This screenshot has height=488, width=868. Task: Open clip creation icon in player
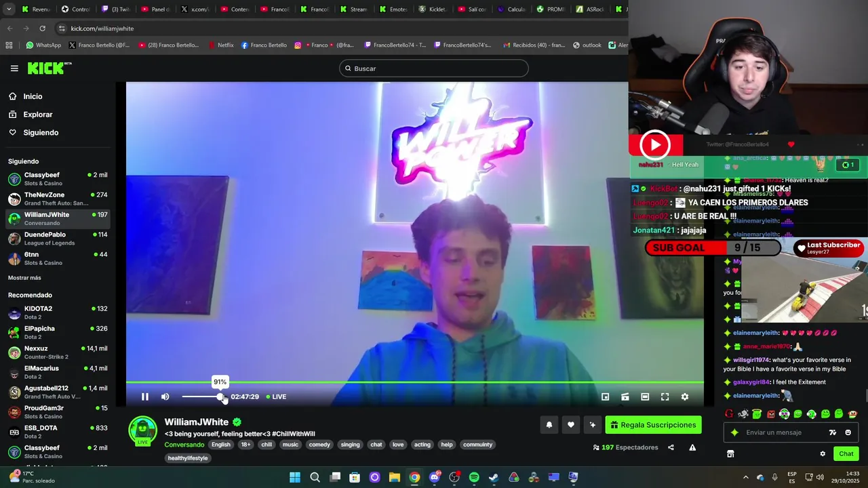coord(625,396)
